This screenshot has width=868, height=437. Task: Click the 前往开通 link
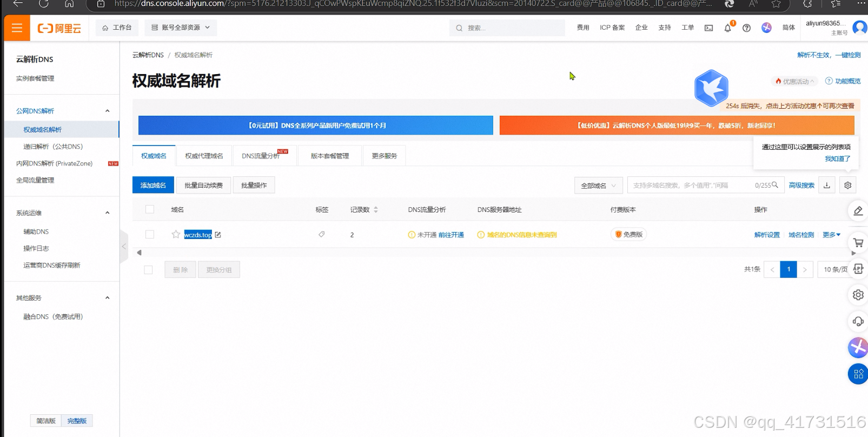tap(451, 235)
